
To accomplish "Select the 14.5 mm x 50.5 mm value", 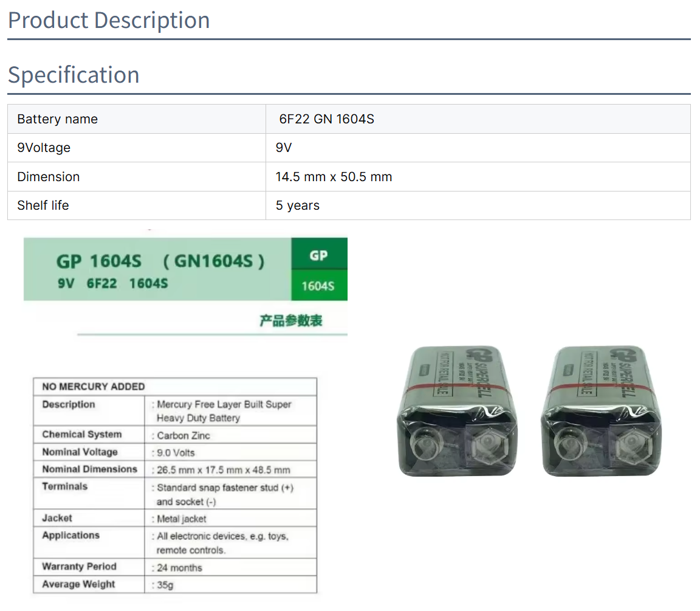I will (334, 177).
